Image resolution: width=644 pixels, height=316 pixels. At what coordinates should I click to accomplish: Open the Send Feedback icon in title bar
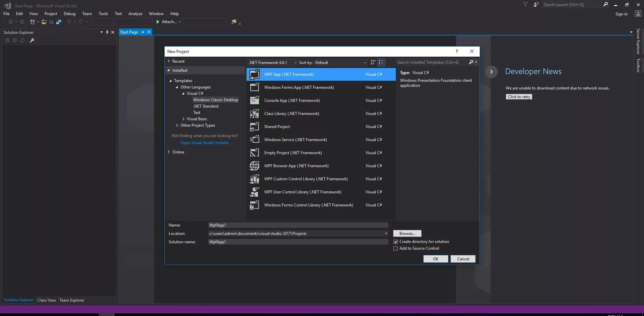[x=536, y=4]
